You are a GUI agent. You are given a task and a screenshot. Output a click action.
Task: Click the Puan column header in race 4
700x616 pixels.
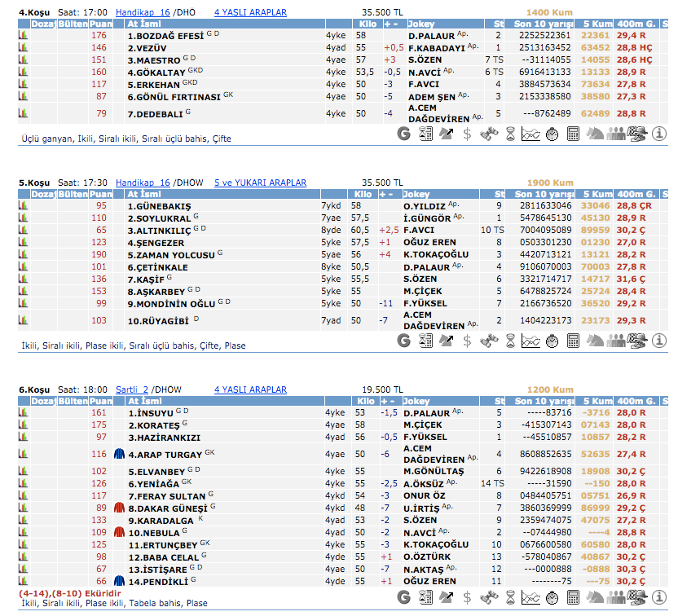point(101,24)
